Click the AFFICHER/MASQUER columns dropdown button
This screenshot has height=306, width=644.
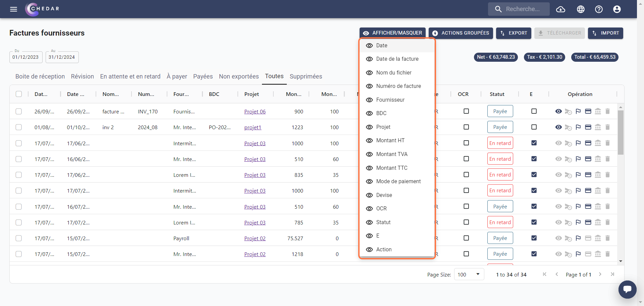point(392,33)
